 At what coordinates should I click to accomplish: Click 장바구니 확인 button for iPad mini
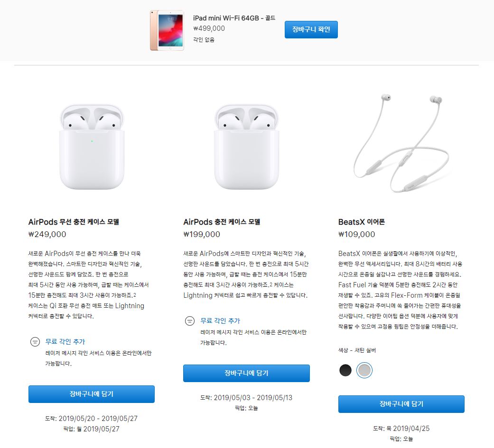click(311, 29)
